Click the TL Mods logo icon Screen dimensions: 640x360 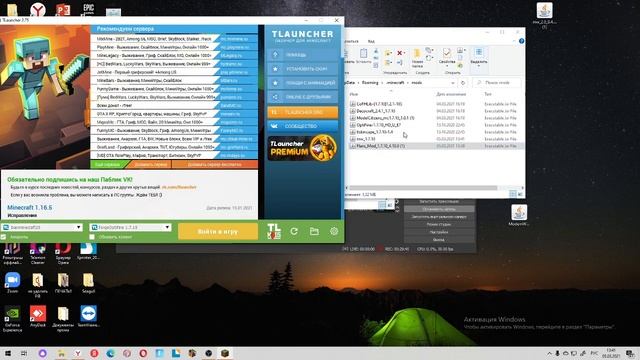274,231
